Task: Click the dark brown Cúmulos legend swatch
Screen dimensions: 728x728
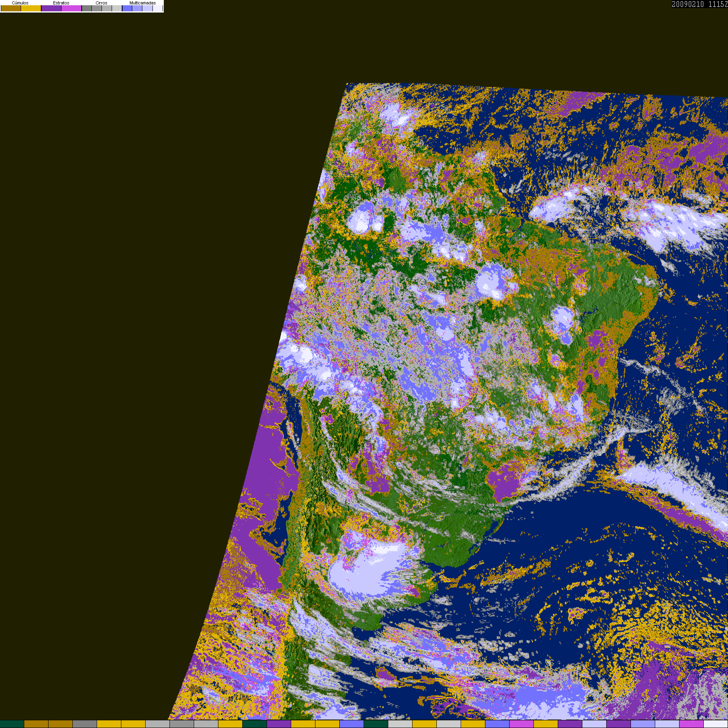Action: (x=11, y=8)
